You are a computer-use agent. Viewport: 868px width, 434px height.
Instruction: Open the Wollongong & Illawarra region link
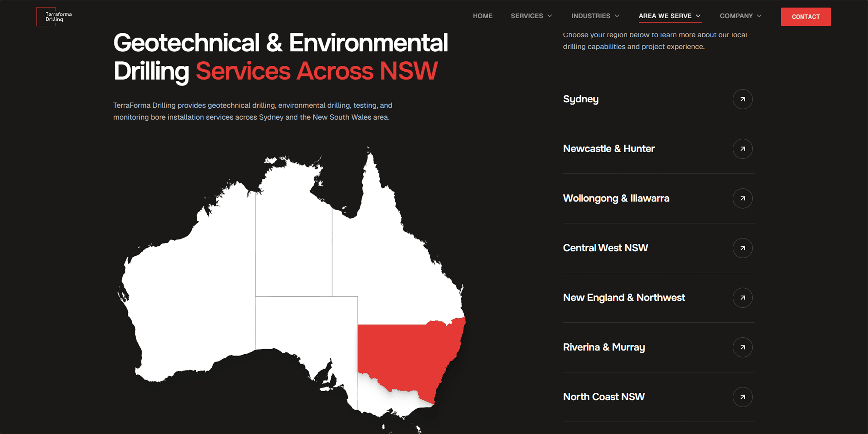(x=616, y=198)
